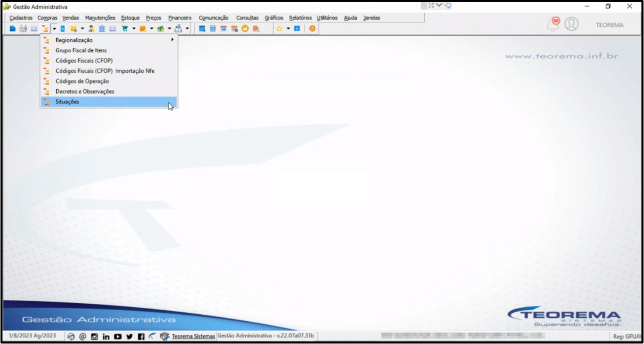Open the Consultas menu

[247, 18]
